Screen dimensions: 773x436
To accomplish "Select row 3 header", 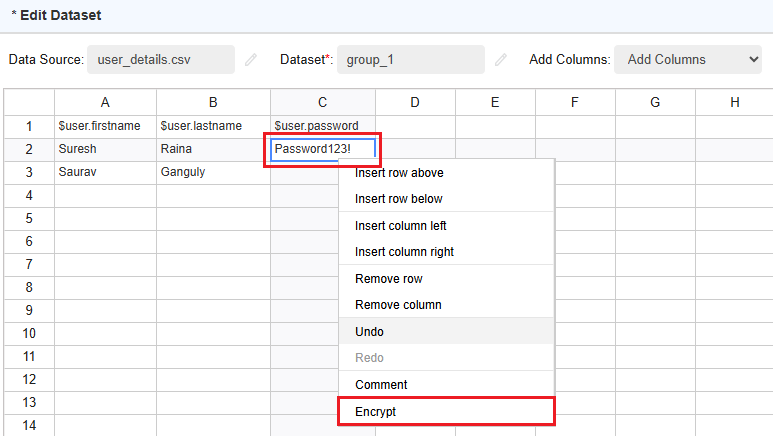I will [29, 172].
